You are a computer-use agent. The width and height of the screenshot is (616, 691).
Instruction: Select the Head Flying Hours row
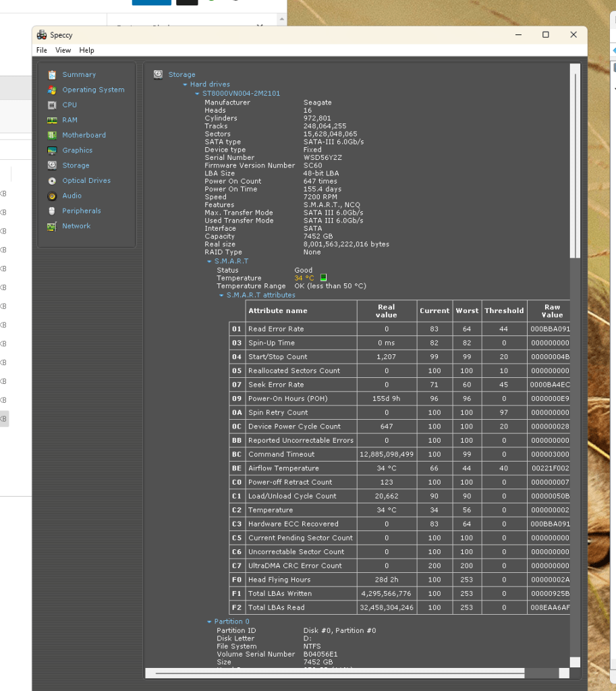399,580
